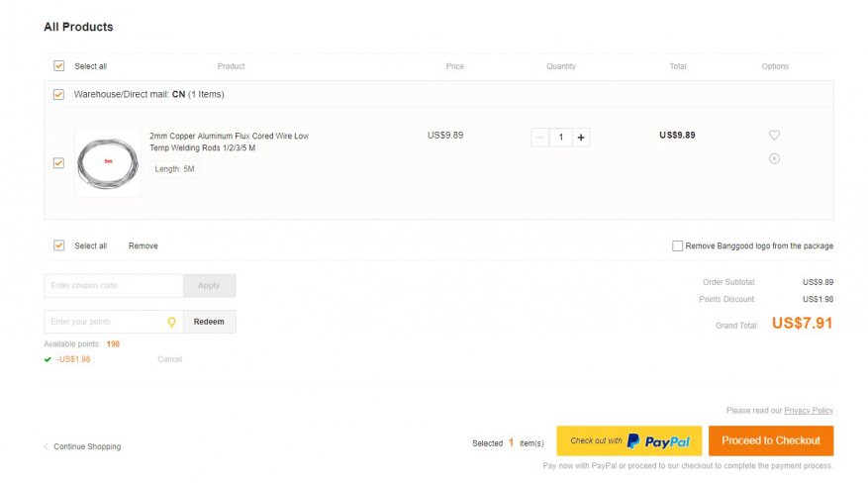Toggle top Select all checkbox
868x483 pixels.
(x=59, y=66)
